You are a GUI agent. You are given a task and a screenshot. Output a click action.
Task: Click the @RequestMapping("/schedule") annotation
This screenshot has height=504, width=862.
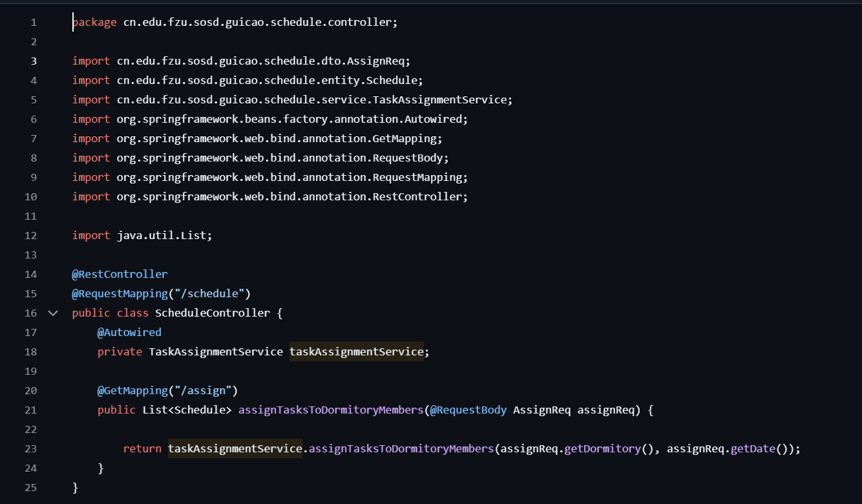162,293
